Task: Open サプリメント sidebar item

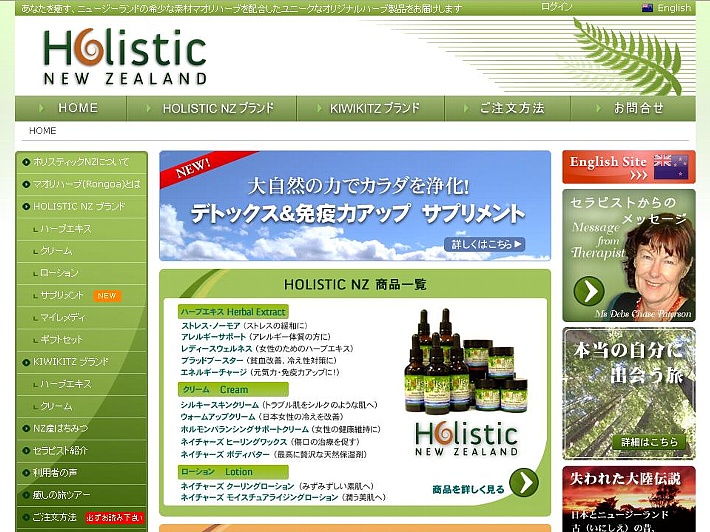Action: tap(62, 295)
